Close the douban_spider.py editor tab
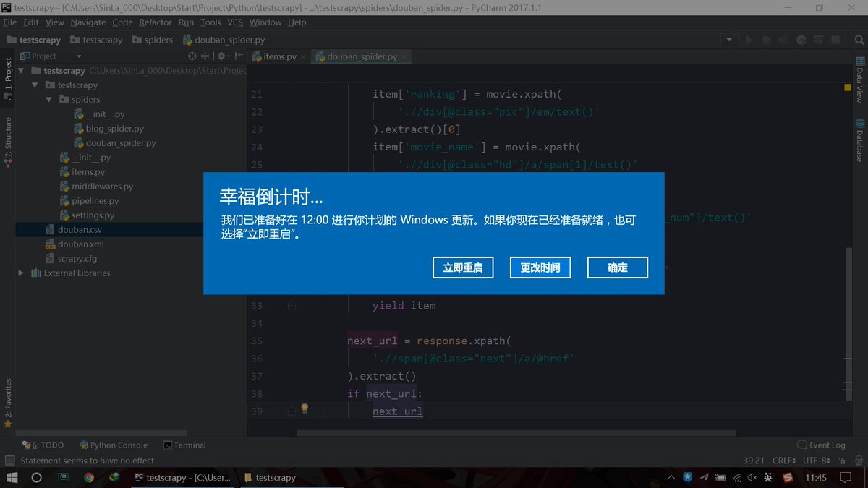This screenshot has height=488, width=868. click(x=404, y=56)
